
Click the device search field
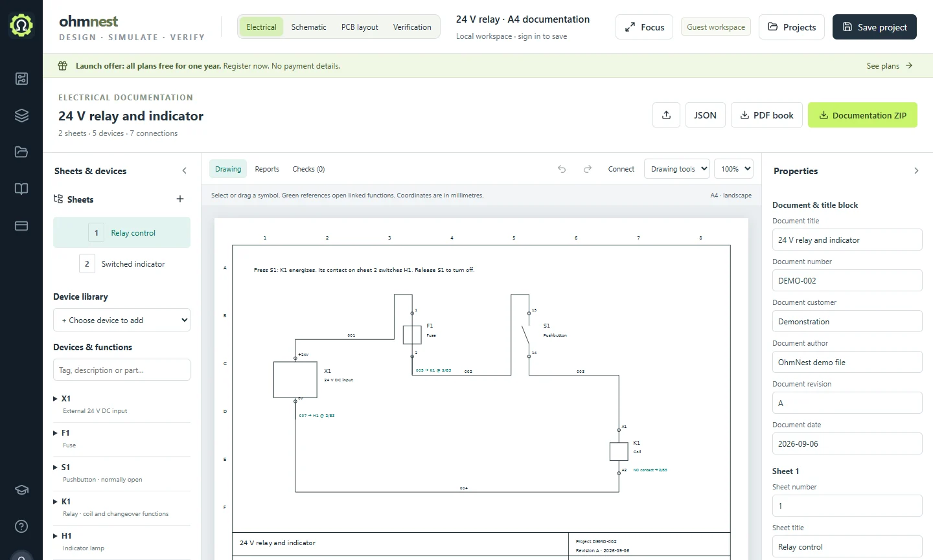click(122, 370)
